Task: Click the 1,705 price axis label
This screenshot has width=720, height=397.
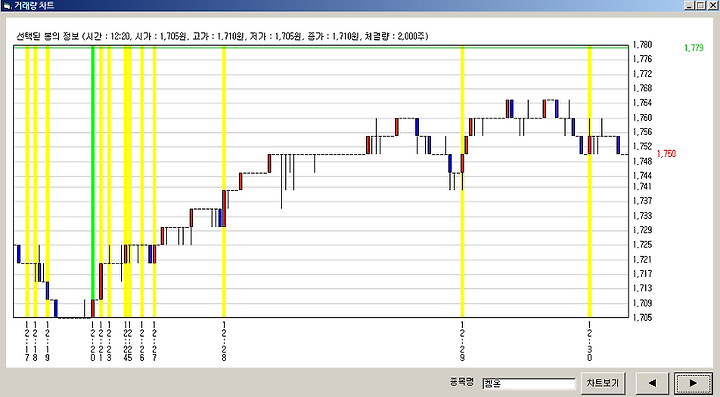Action: pyautogui.click(x=642, y=317)
